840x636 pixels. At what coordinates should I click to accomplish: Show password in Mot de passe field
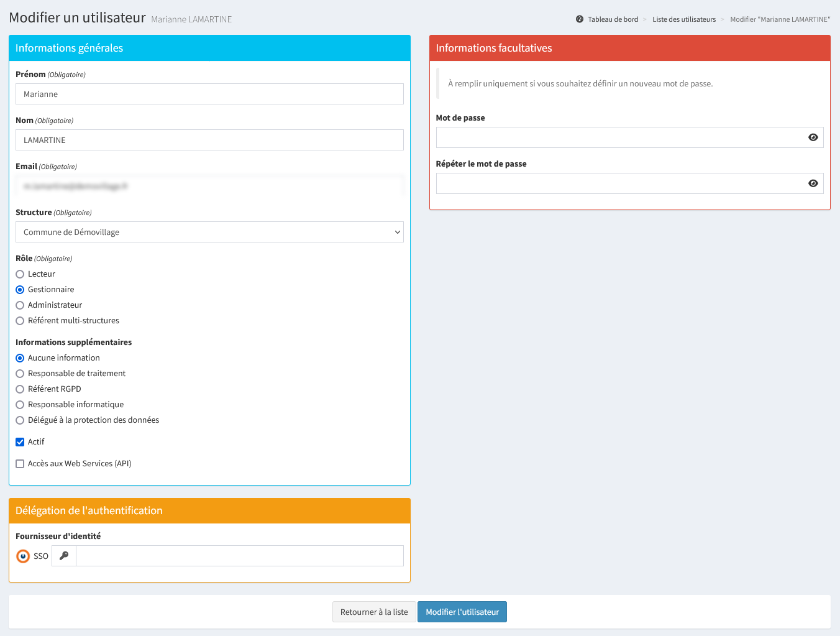pos(813,137)
